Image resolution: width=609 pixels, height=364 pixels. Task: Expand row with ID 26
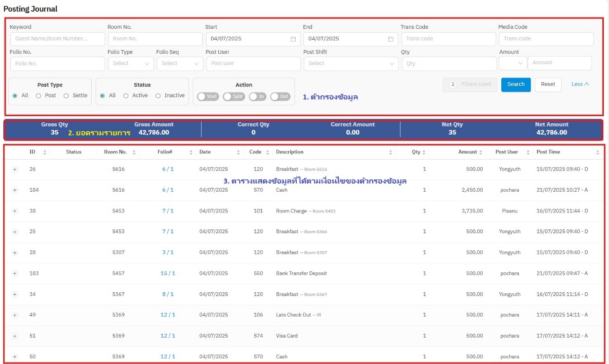[x=15, y=169]
